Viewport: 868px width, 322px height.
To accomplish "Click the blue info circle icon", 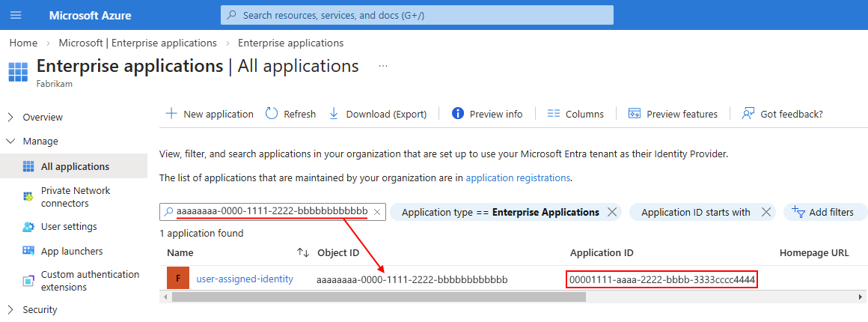I will click(458, 114).
